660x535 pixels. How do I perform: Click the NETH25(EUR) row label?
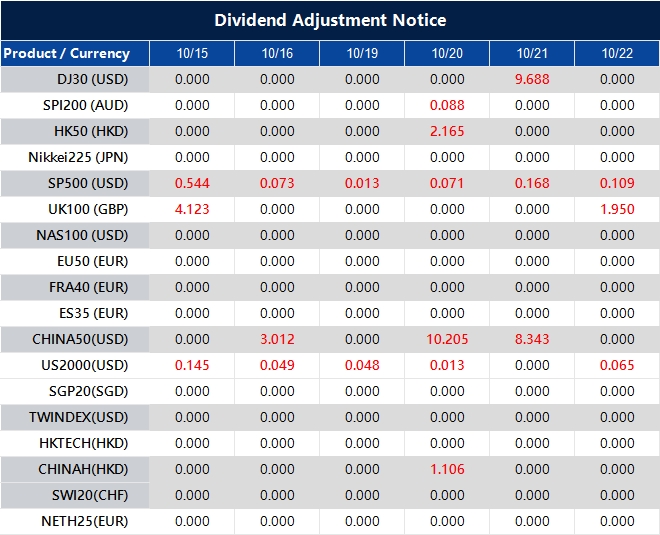(84, 522)
